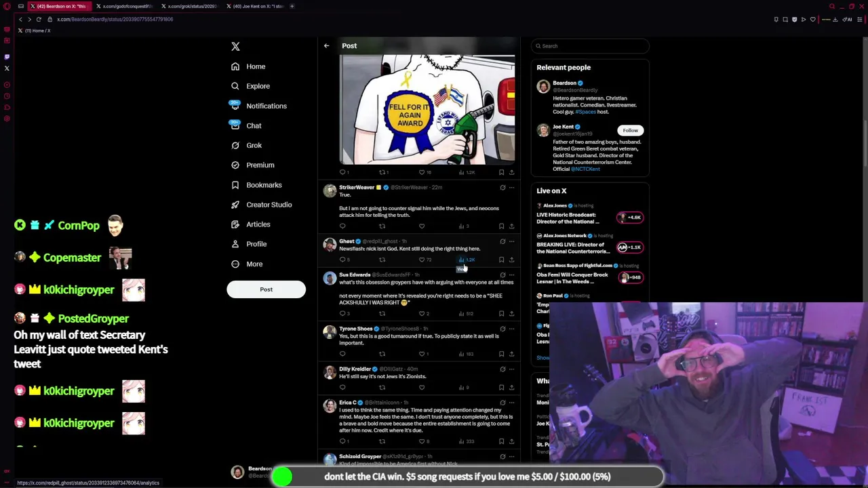Image resolution: width=868 pixels, height=488 pixels.
Task: Open the @NCTCKent link
Action: (585, 169)
